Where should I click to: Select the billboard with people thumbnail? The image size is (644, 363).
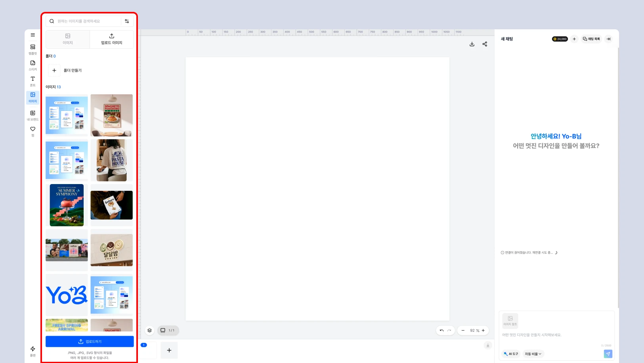(67, 250)
